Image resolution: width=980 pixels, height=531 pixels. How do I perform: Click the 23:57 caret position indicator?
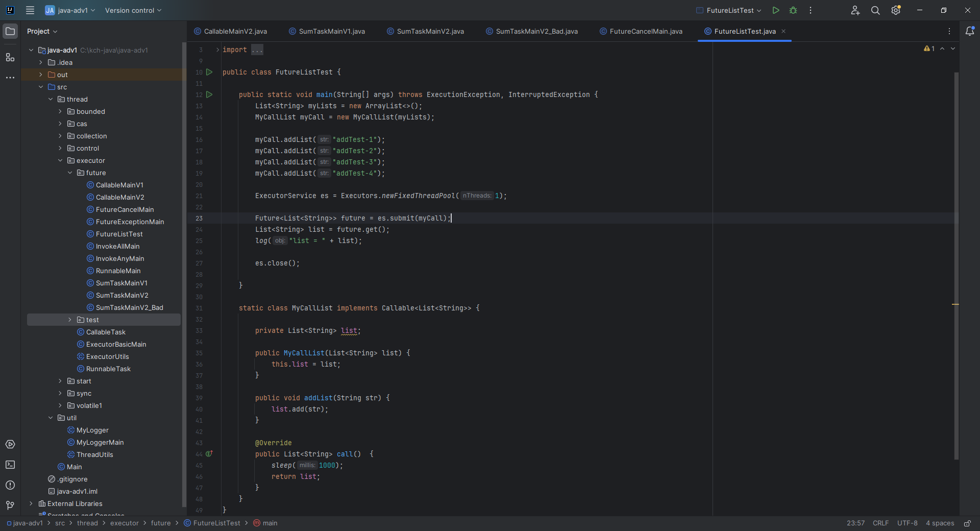tap(856, 523)
